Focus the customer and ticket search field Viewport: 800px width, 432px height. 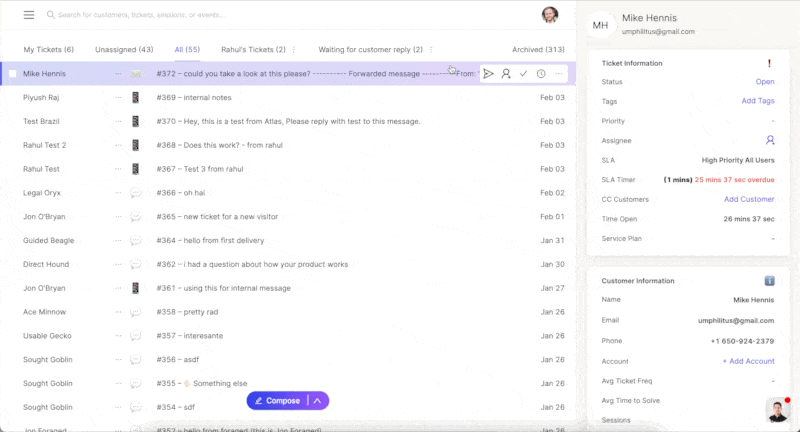click(141, 15)
